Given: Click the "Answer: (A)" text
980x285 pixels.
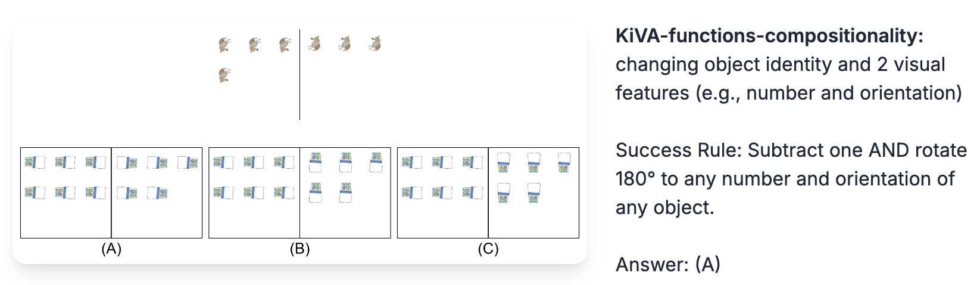Looking at the screenshot, I should coord(667,264).
